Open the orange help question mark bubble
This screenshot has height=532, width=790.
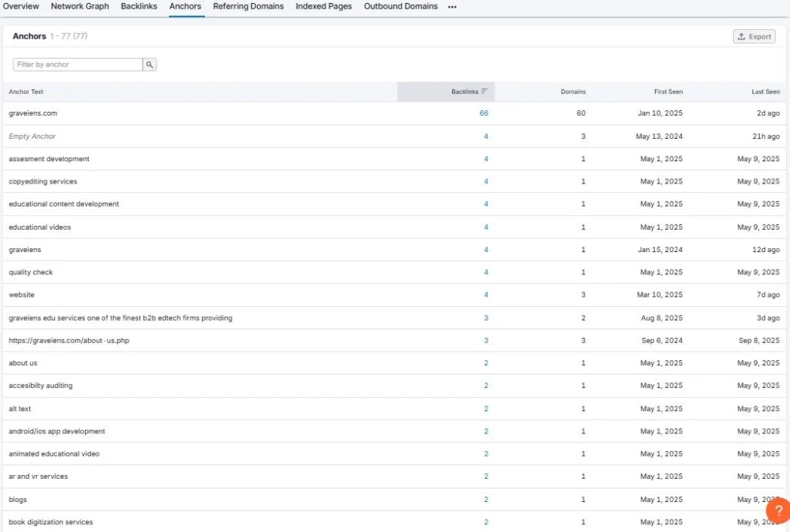coord(778,511)
